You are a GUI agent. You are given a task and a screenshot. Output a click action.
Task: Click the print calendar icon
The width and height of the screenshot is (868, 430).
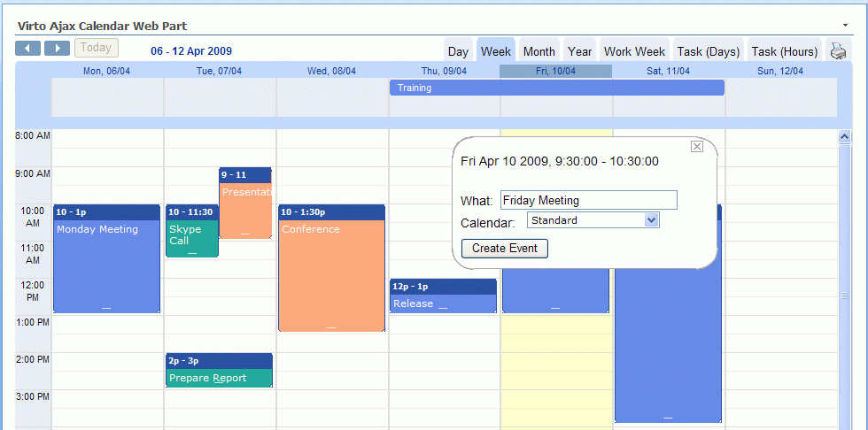point(837,52)
